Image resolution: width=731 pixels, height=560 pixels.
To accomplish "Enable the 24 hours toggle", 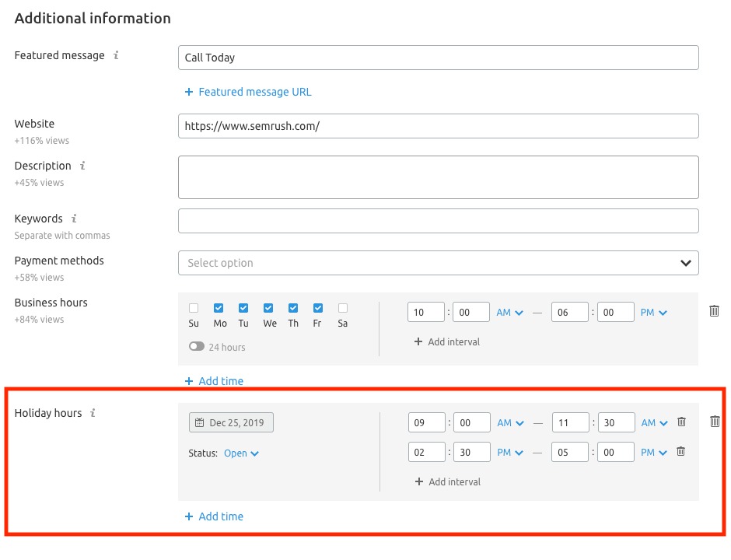I will pyautogui.click(x=196, y=346).
